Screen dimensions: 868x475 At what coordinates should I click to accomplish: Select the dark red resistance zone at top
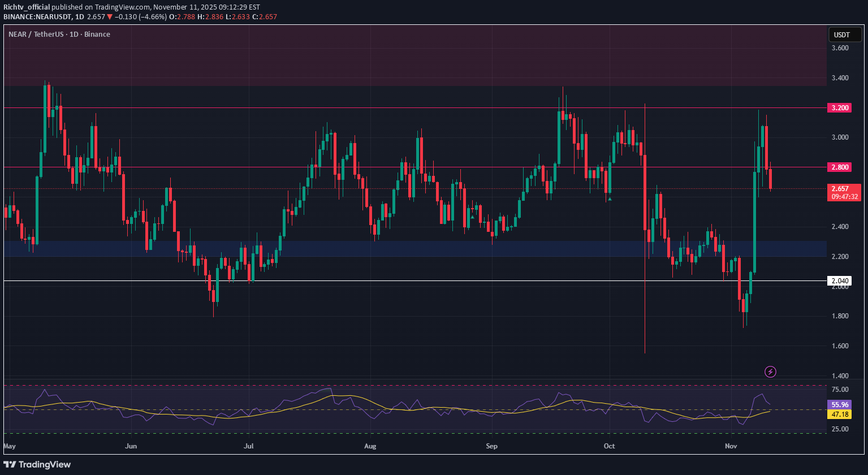(x=396, y=55)
